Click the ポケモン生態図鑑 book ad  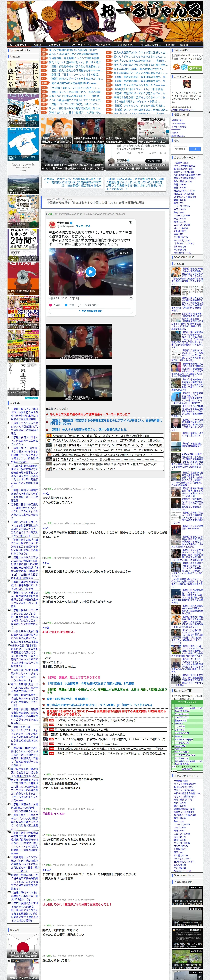click(x=23, y=212)
